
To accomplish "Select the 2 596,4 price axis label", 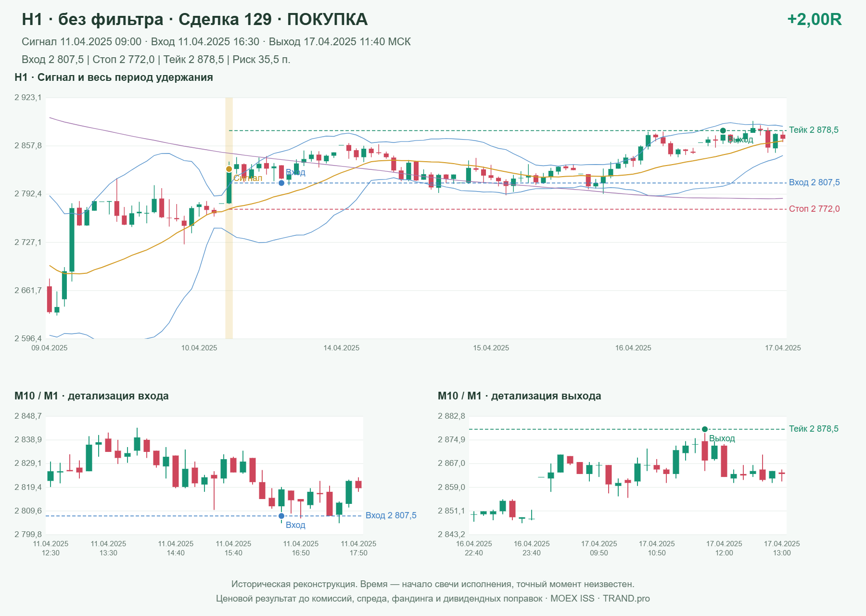I will pos(28,339).
